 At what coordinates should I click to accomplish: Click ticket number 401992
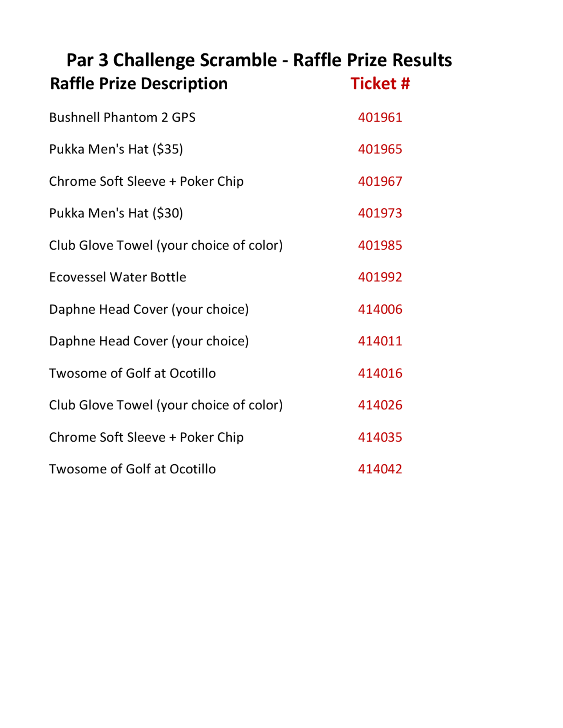pyautogui.click(x=380, y=277)
